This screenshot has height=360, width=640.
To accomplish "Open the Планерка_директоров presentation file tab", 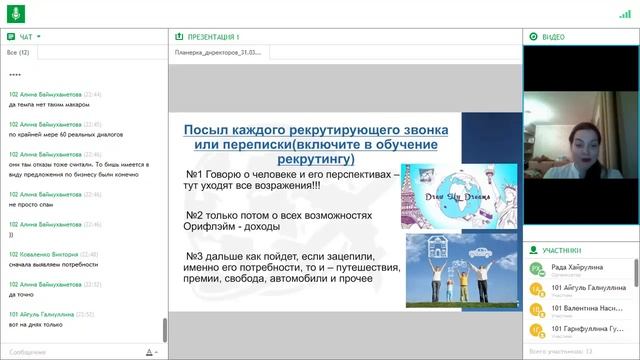I will click(x=218, y=53).
